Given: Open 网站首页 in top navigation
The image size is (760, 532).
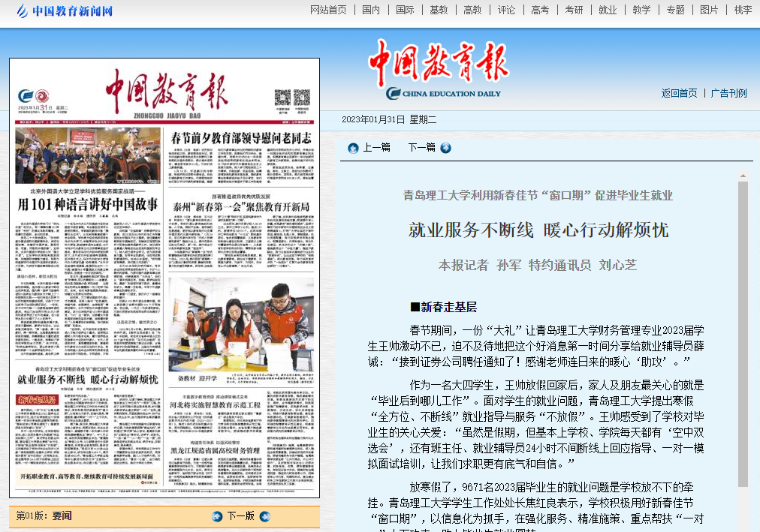Looking at the screenshot, I should click(328, 10).
